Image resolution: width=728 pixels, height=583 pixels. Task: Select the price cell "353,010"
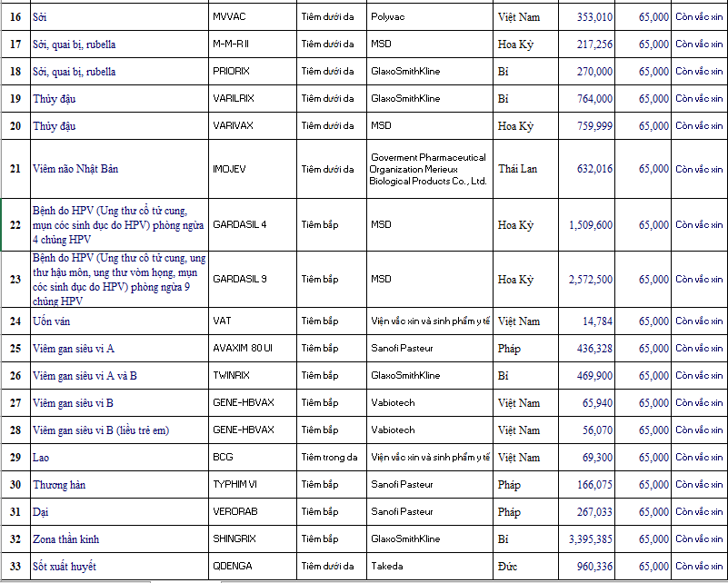[x=586, y=17]
